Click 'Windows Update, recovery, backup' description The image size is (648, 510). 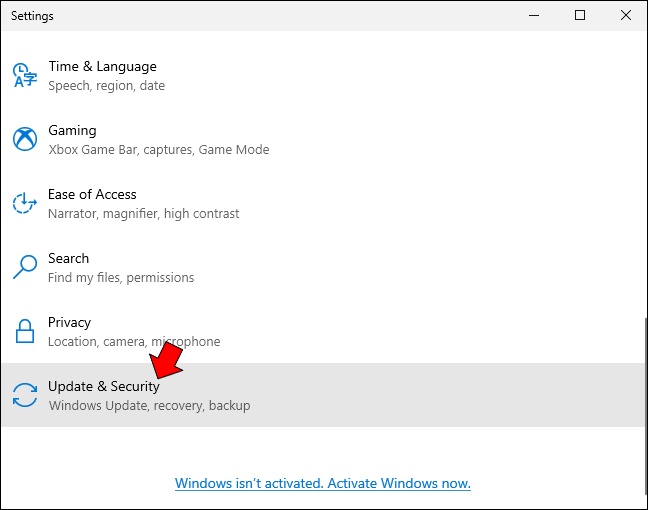(x=149, y=405)
